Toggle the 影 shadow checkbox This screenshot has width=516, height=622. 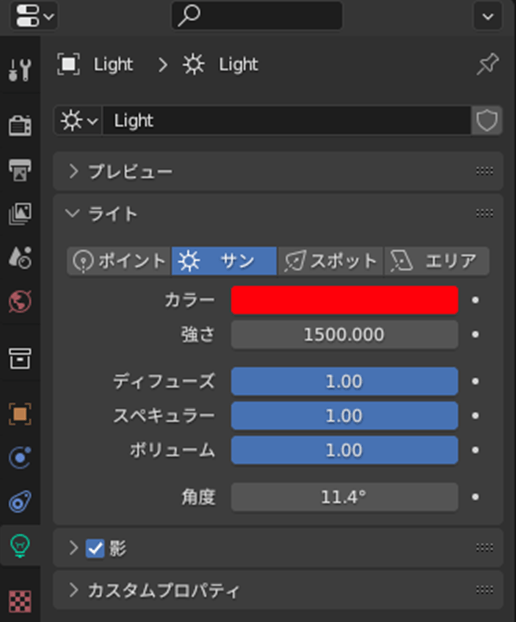[x=95, y=548]
